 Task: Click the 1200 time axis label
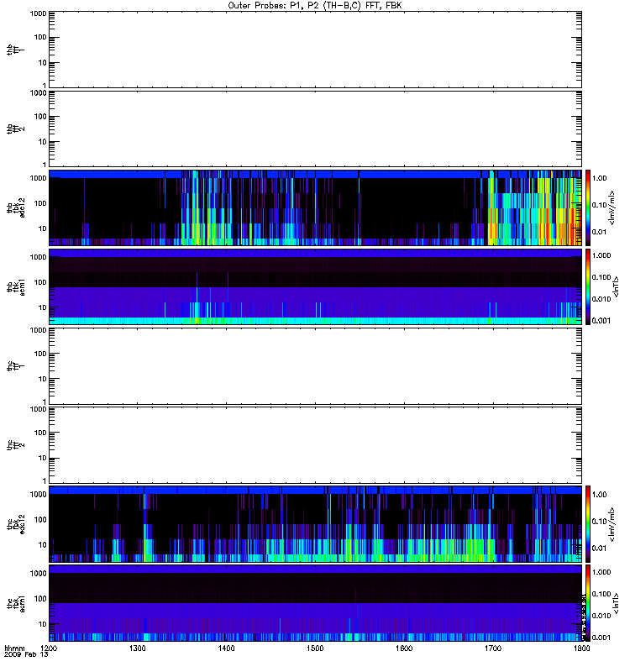(50, 648)
